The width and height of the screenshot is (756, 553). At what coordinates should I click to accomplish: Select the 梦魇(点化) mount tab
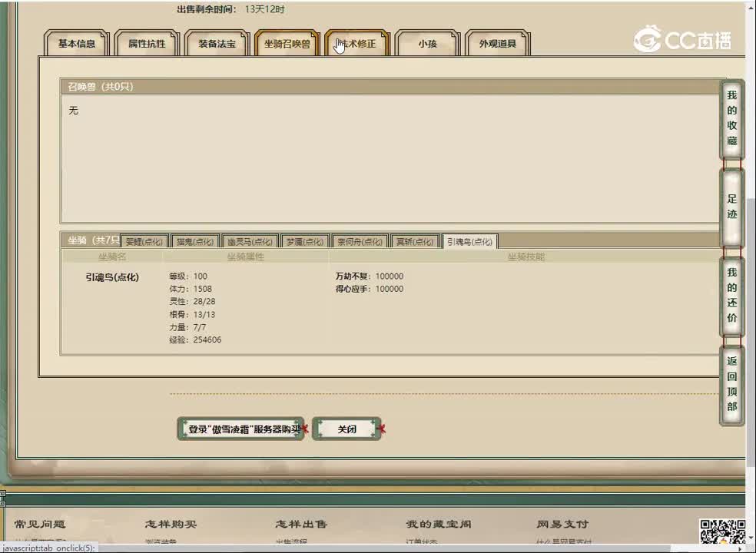point(305,241)
